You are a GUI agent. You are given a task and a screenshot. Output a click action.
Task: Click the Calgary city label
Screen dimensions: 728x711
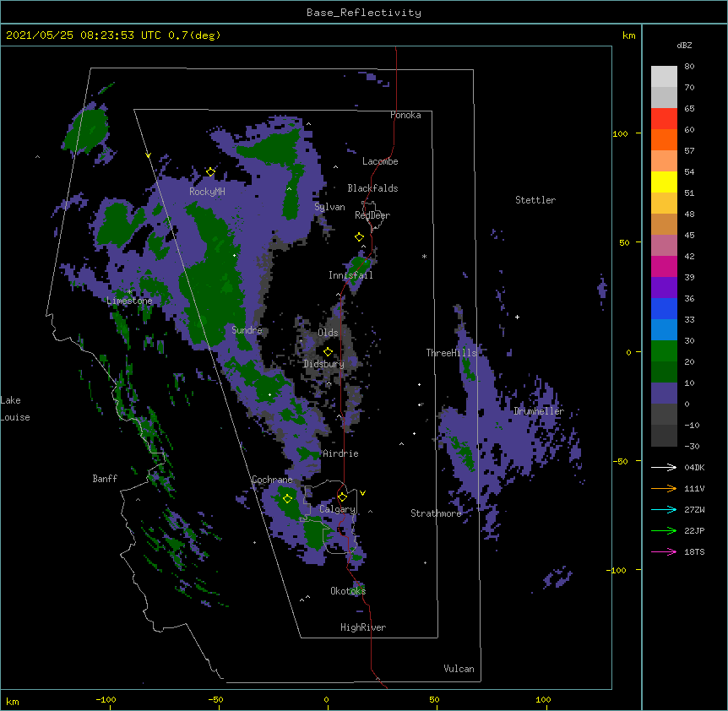pos(337,509)
